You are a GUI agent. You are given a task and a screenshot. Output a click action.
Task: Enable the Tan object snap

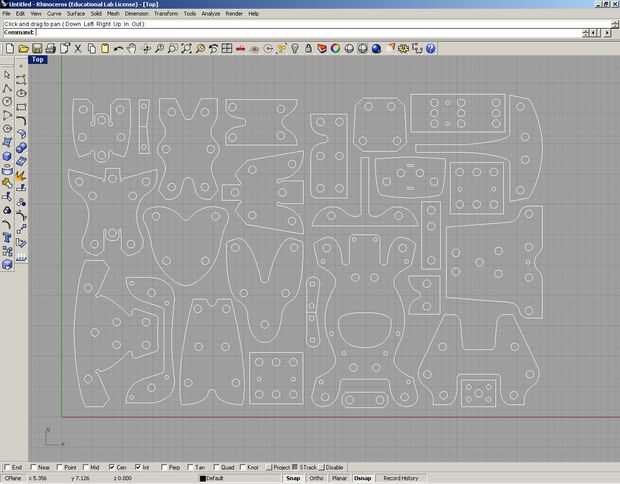(197, 467)
